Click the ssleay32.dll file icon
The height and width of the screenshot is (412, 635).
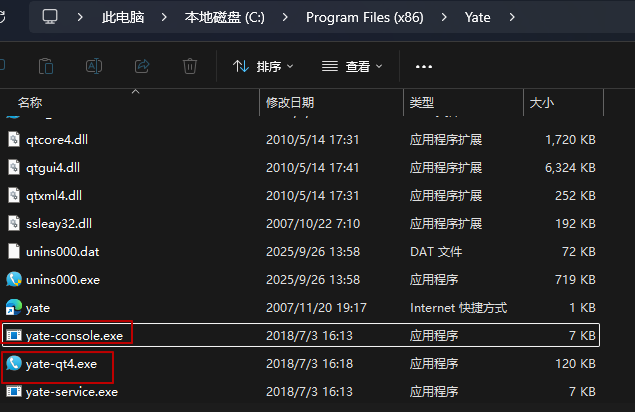14,223
